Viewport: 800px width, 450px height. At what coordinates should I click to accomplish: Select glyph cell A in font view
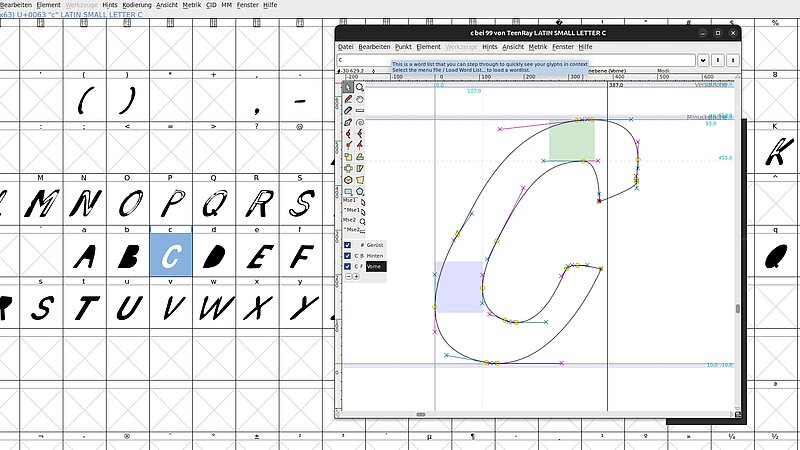coord(86,257)
